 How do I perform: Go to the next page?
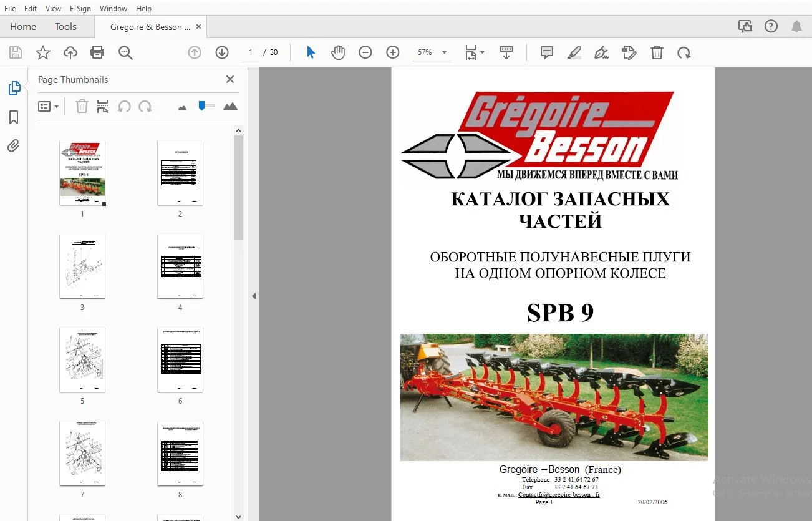pyautogui.click(x=222, y=52)
